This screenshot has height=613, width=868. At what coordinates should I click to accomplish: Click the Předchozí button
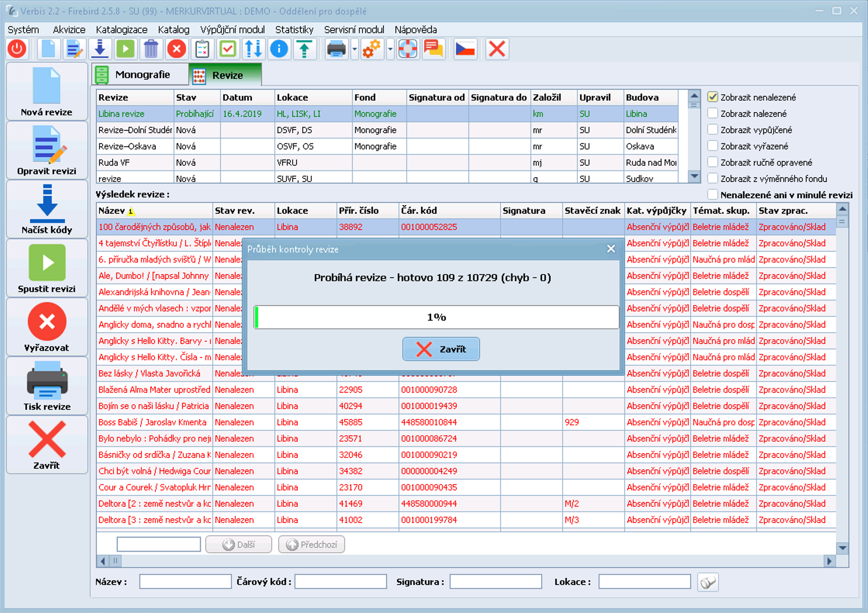coord(312,544)
